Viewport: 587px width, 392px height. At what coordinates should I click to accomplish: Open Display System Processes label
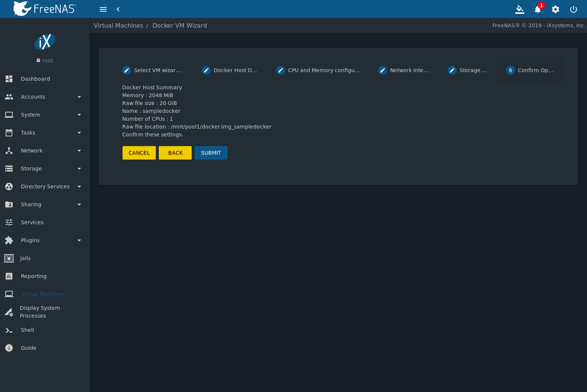(40, 312)
